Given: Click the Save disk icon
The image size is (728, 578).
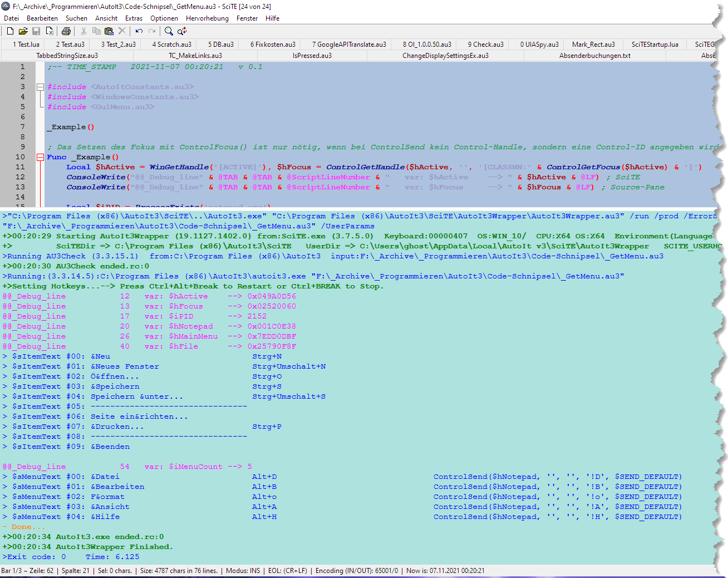Looking at the screenshot, I should pyautogui.click(x=36, y=31).
